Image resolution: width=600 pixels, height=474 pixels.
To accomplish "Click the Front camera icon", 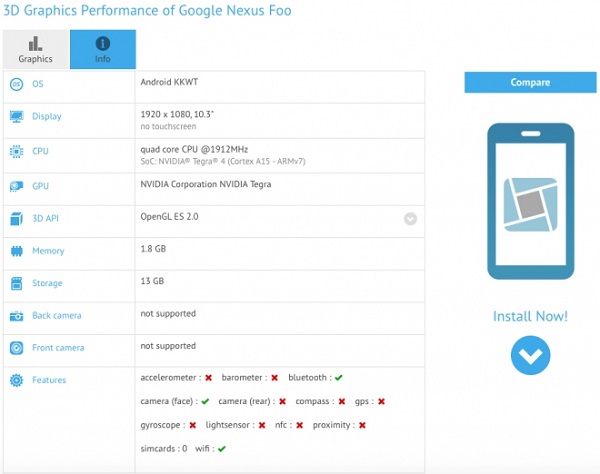I will (16, 348).
